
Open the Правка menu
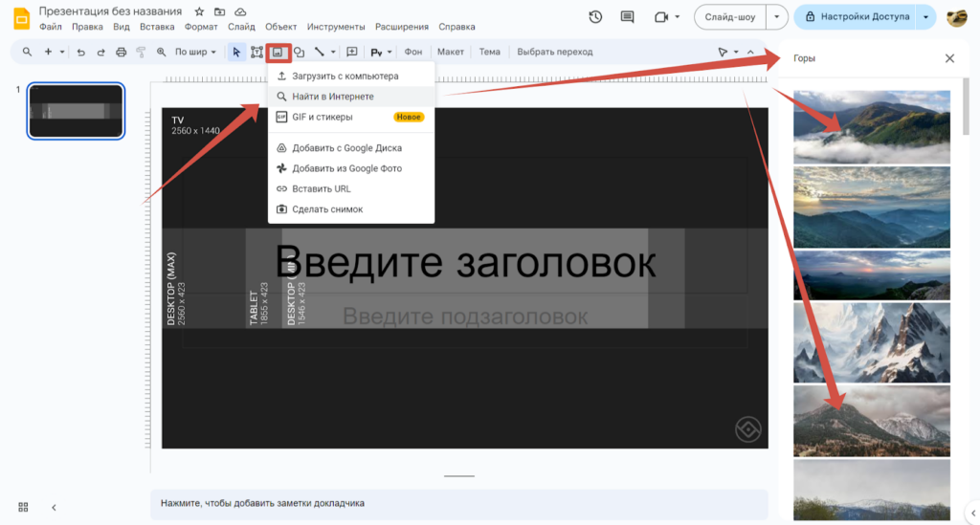87,27
